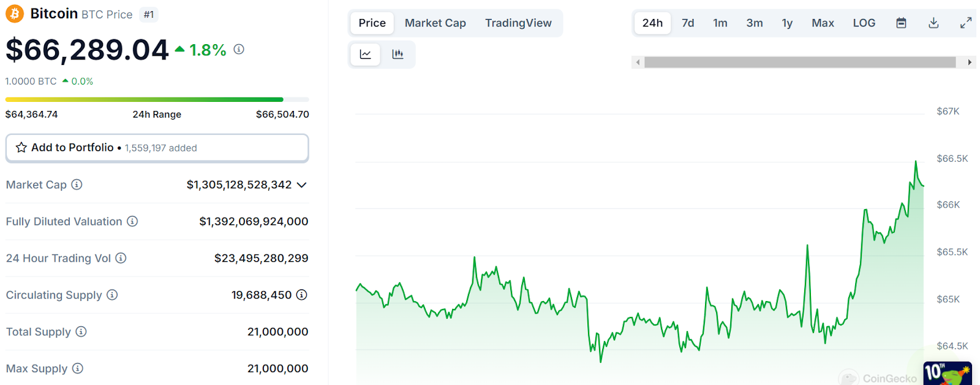Click the #1 rank badge
Viewport: 980px width, 385px height.
[x=149, y=14]
